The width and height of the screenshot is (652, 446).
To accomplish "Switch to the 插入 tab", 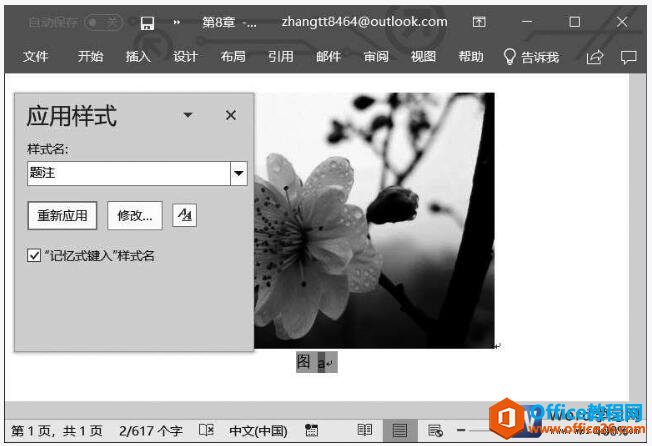I will (138, 56).
